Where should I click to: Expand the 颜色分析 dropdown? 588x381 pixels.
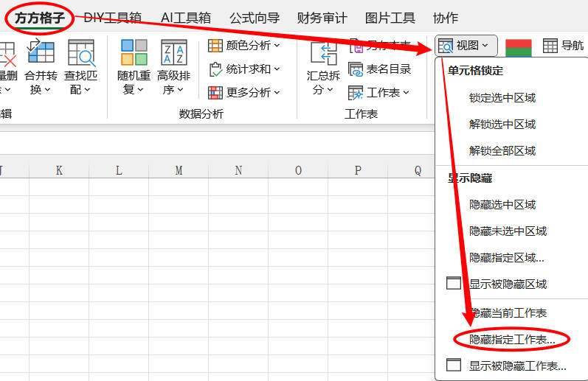point(277,46)
